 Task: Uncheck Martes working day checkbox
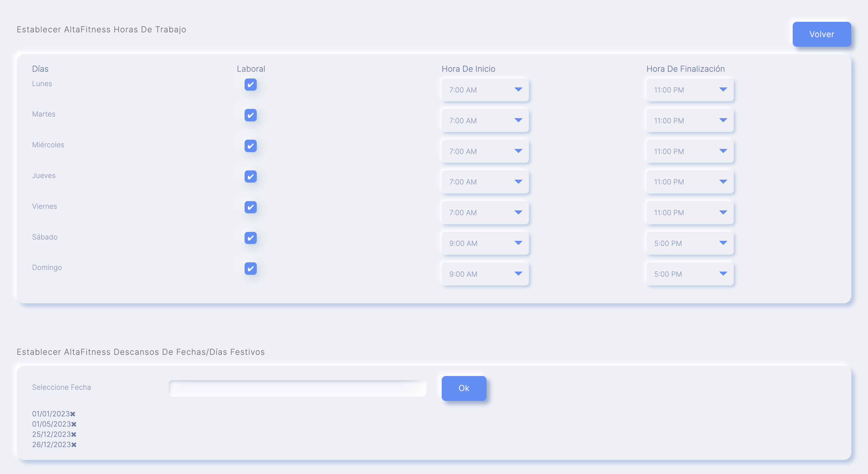point(250,115)
